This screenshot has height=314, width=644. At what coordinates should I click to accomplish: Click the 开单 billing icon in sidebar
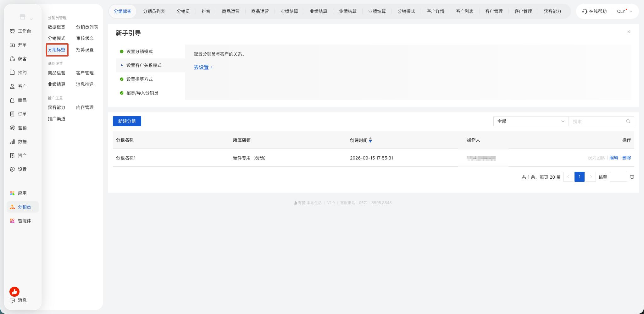12,45
